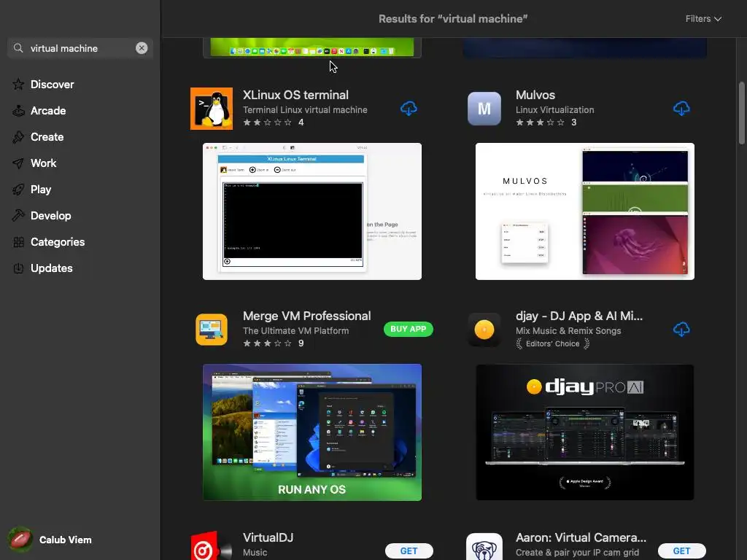View the XLinux Linux Terminal screenshot
This screenshot has width=747, height=560.
312,211
